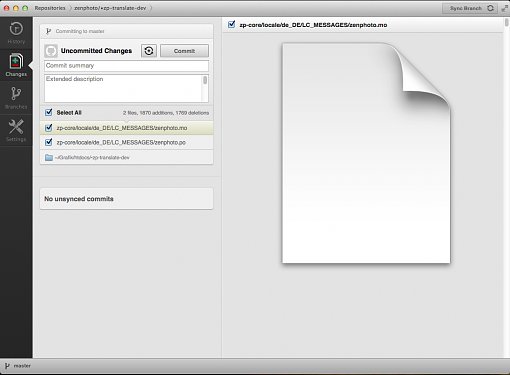This screenshot has width=510, height=375.
Task: Click into the Commit summary field
Action: click(x=126, y=66)
